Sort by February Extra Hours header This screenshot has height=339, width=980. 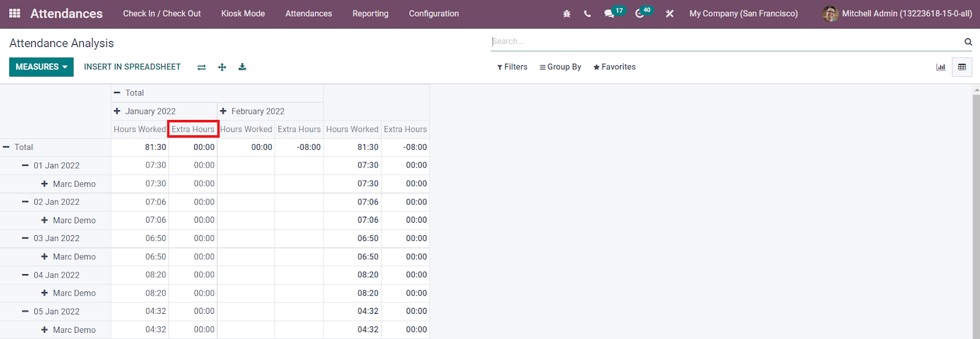(x=299, y=129)
